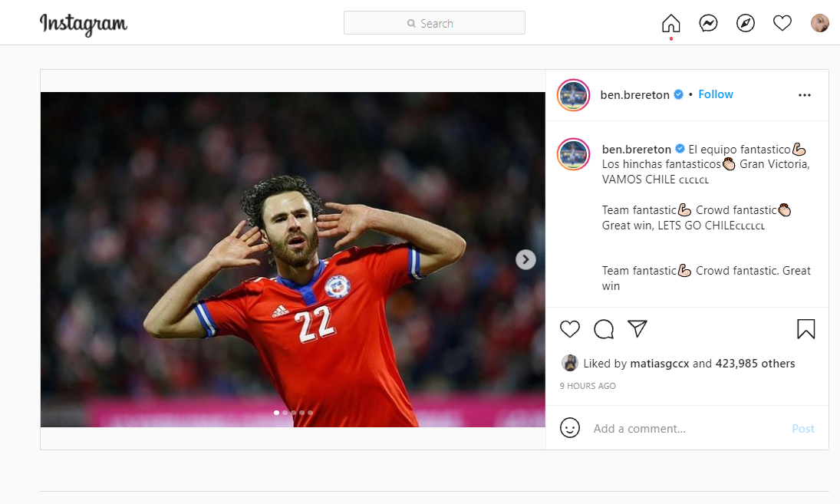View the 423,985 others likes list
Viewport: 840px width, 504px height.
[755, 364]
